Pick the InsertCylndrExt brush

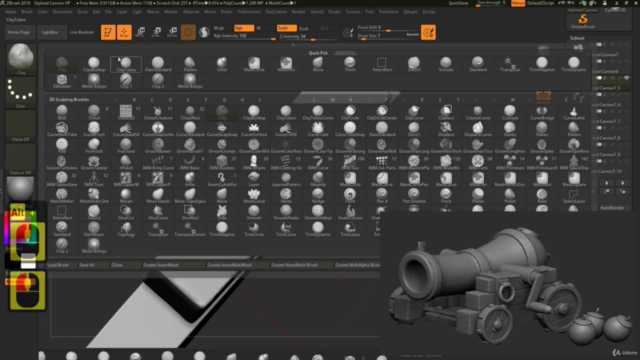tap(222, 179)
